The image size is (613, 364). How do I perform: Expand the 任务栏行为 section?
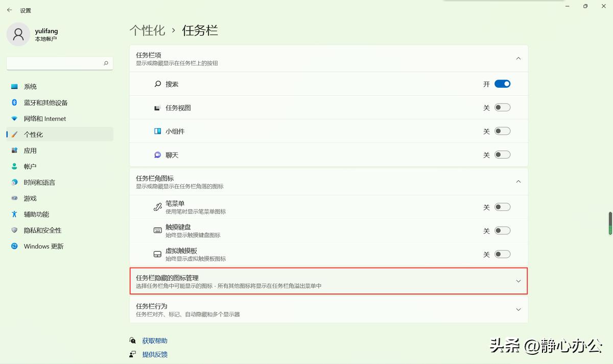pyautogui.click(x=518, y=309)
